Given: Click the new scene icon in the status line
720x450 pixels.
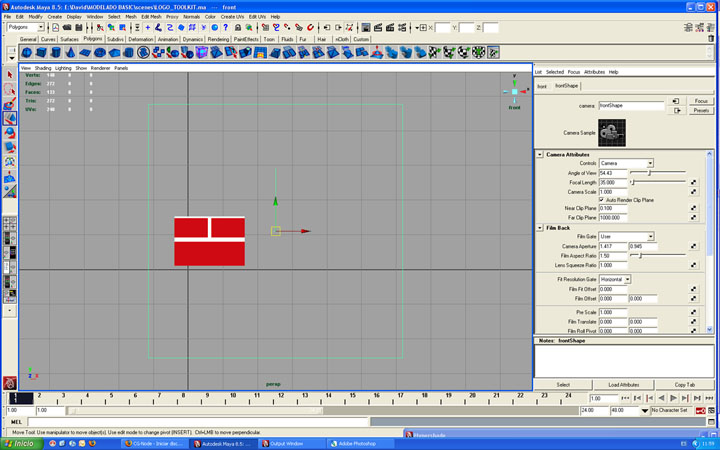Looking at the screenshot, I should (56, 28).
